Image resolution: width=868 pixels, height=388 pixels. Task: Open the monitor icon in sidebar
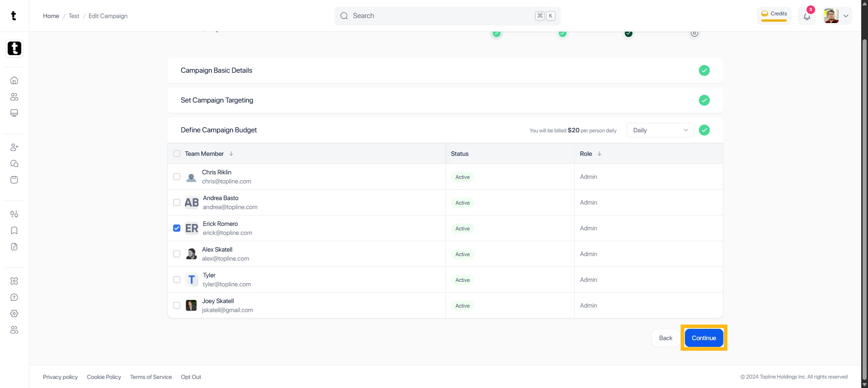14,113
